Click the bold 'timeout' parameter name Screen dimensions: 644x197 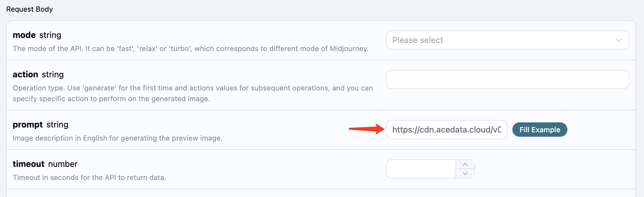[x=29, y=164]
